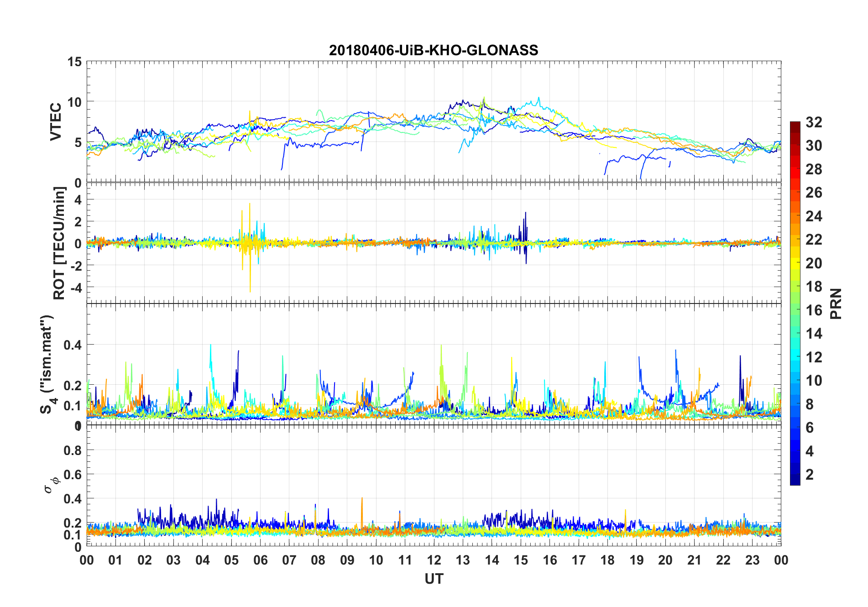Select the VTEC y-axis label
This screenshot has width=868, height=607.
[56, 122]
